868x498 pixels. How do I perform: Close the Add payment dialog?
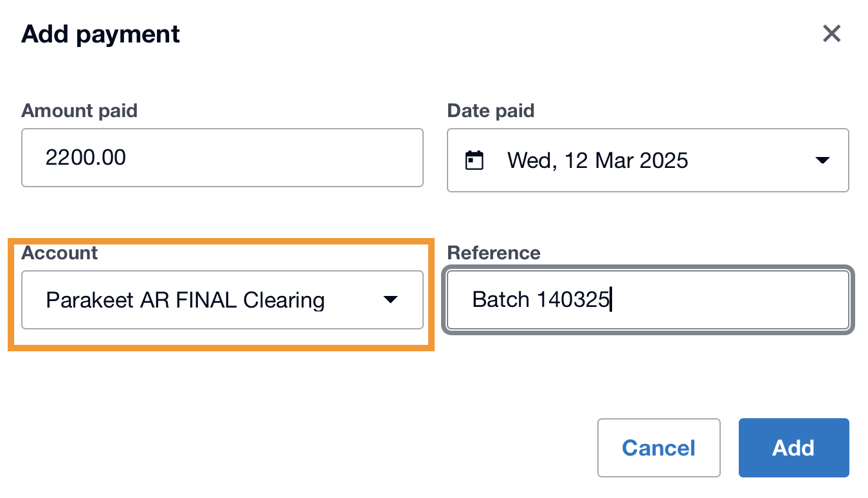(831, 33)
